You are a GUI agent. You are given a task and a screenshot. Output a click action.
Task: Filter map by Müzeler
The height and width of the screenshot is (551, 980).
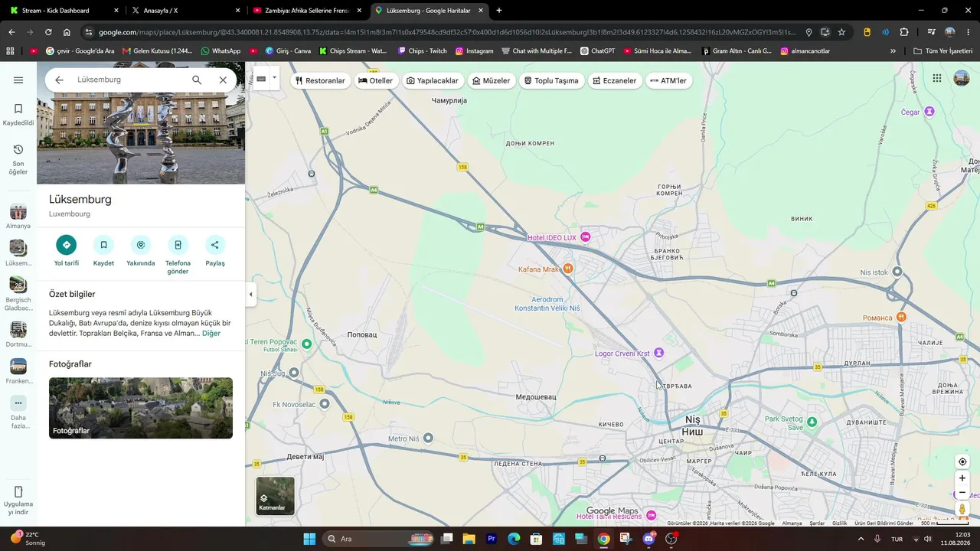[492, 80]
